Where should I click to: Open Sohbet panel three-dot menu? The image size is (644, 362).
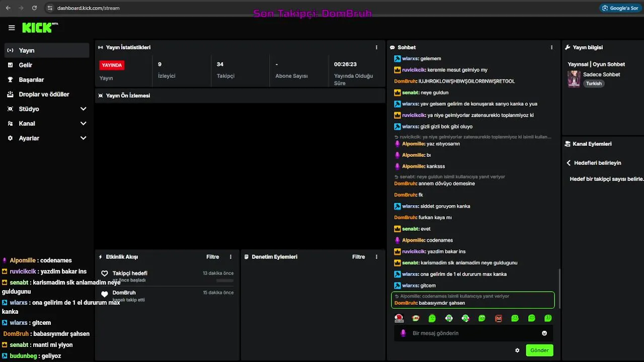pyautogui.click(x=551, y=47)
